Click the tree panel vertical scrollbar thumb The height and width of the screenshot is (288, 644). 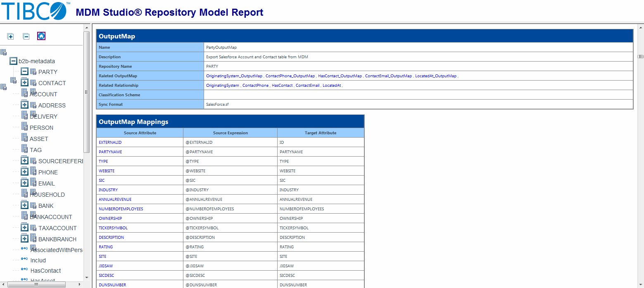(x=87, y=92)
